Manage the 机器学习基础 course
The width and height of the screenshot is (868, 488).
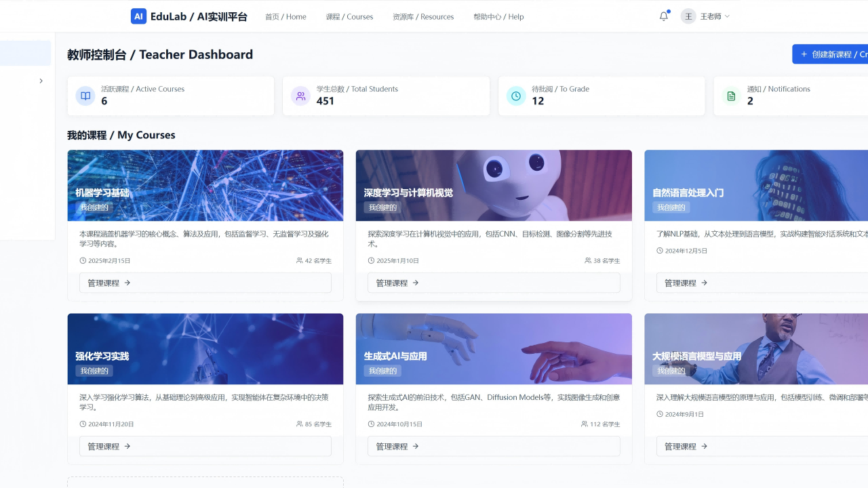(x=205, y=283)
